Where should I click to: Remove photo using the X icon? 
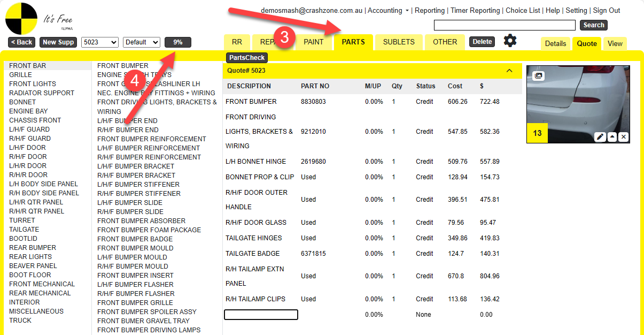coord(624,137)
